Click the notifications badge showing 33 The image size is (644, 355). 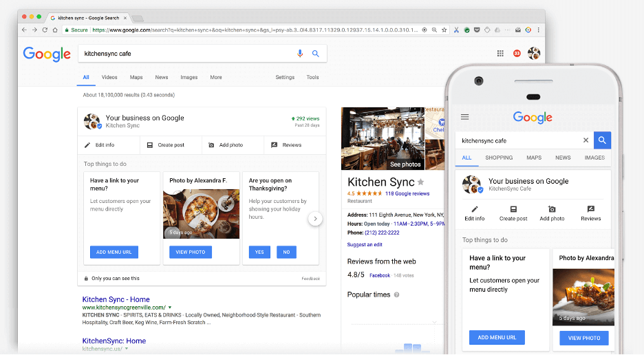pos(517,54)
